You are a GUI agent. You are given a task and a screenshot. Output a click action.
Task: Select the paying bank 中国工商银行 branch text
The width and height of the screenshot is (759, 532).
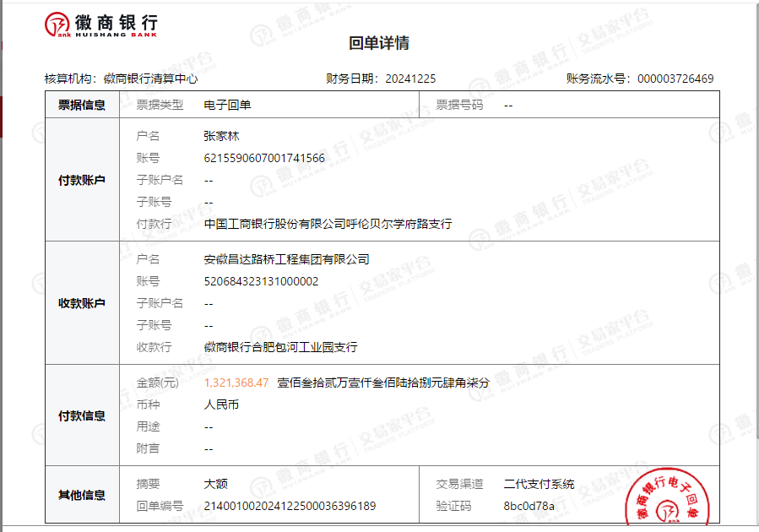coord(328,224)
